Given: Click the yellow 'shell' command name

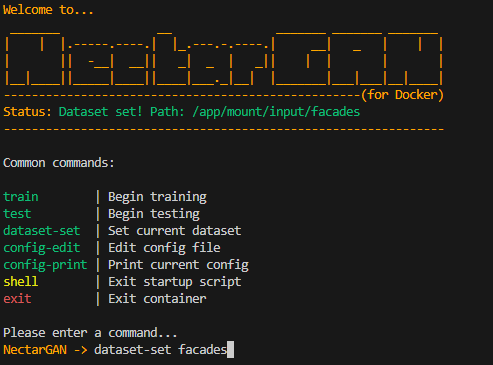Looking at the screenshot, I should click(21, 282).
